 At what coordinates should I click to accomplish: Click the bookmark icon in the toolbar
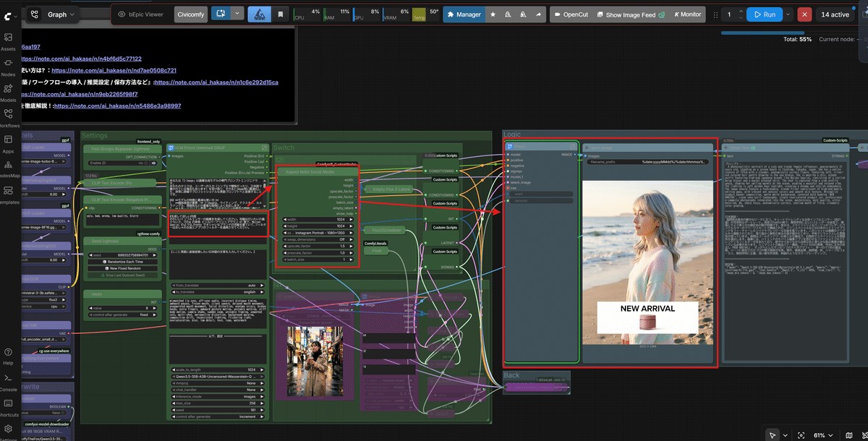[280, 14]
